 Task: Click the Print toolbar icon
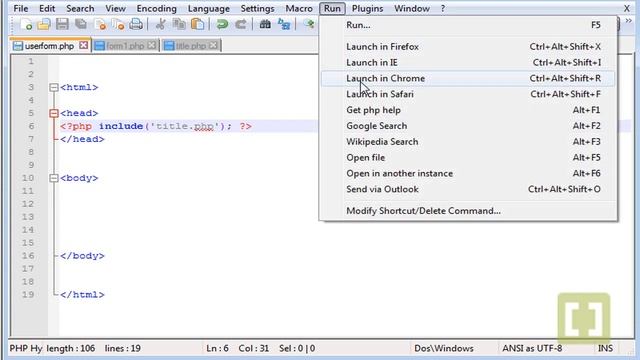(x=136, y=24)
